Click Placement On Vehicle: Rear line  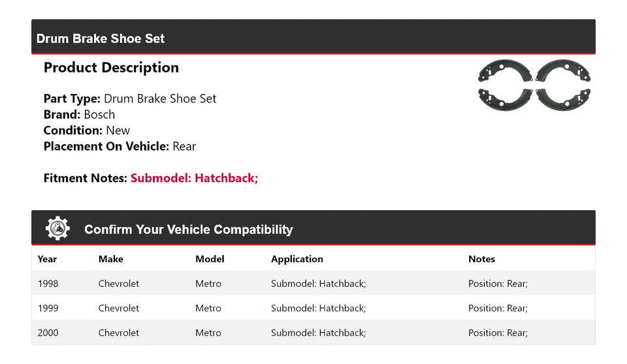[120, 146]
